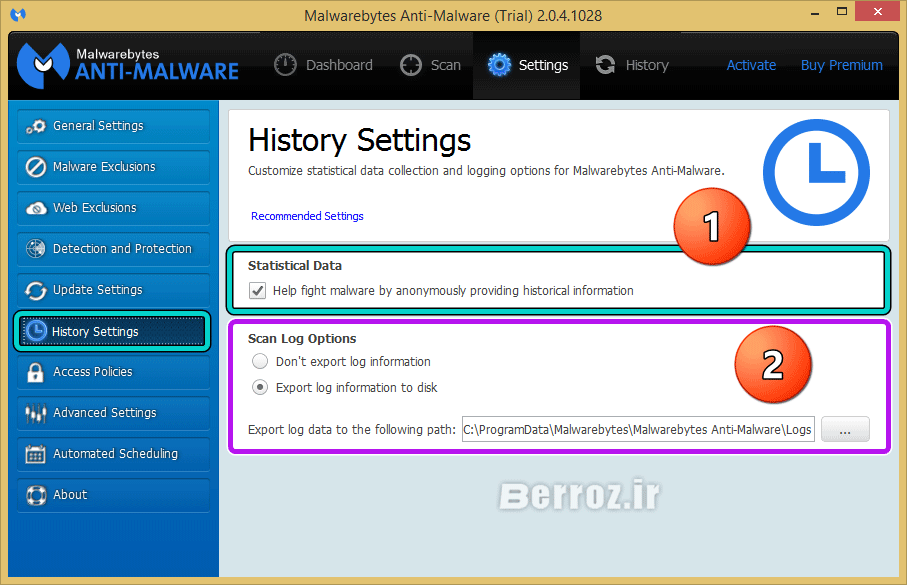The image size is (907, 585).
Task: Click the export log path text field
Action: click(638, 430)
